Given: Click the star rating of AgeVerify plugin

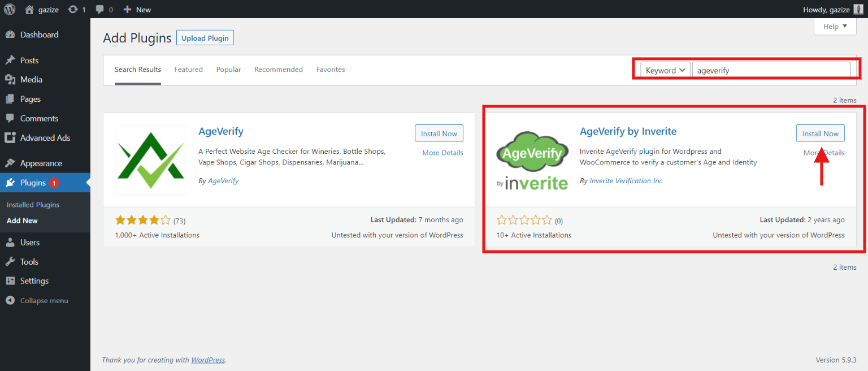Looking at the screenshot, I should tap(142, 220).
